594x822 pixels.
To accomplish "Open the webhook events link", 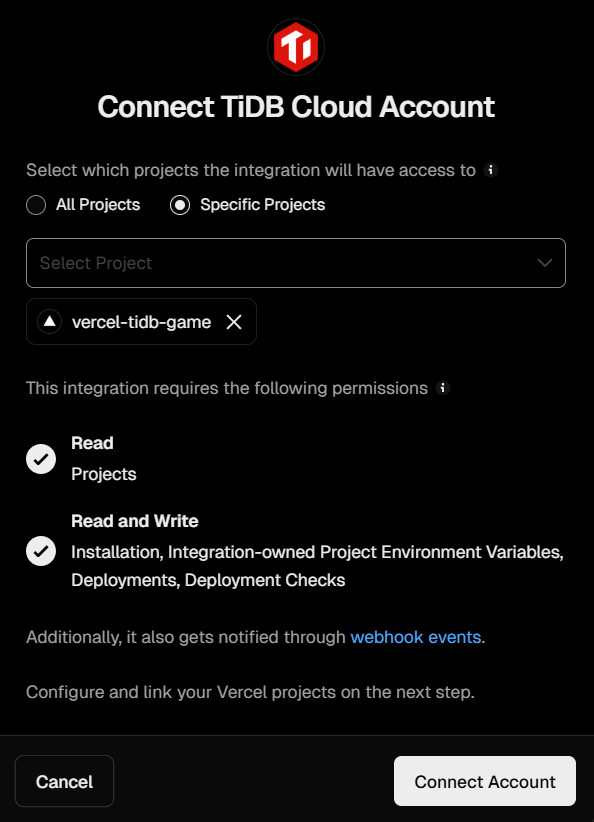I will (416, 637).
